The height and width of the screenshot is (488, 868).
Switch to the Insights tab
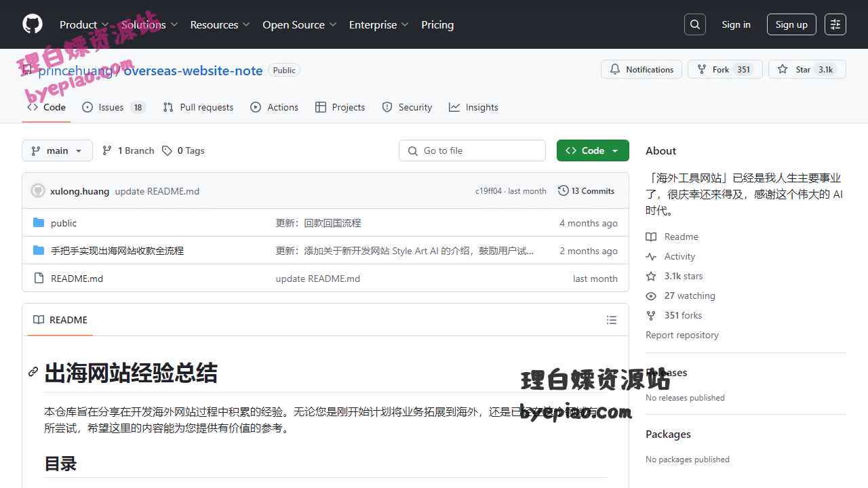[473, 107]
